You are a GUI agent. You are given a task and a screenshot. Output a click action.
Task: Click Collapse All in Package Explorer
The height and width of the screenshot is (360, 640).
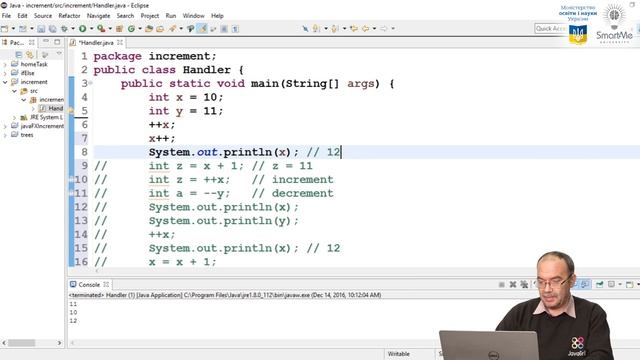19,54
